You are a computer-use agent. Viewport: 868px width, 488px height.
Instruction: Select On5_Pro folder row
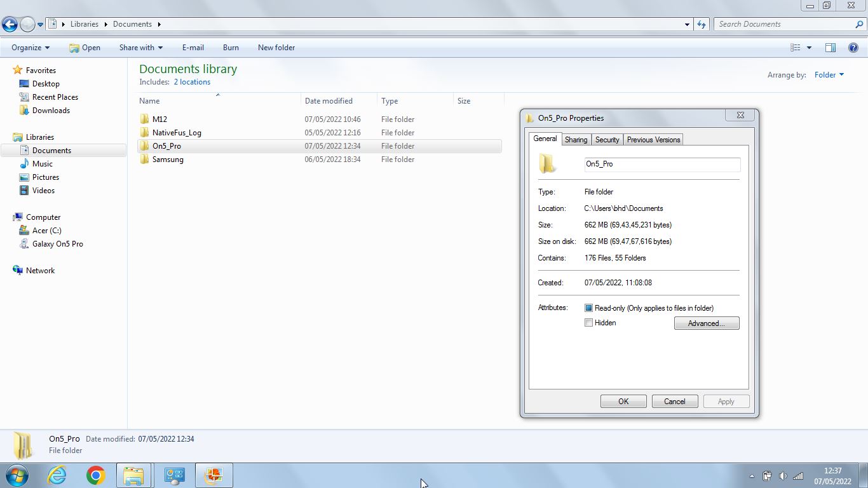[x=319, y=146]
